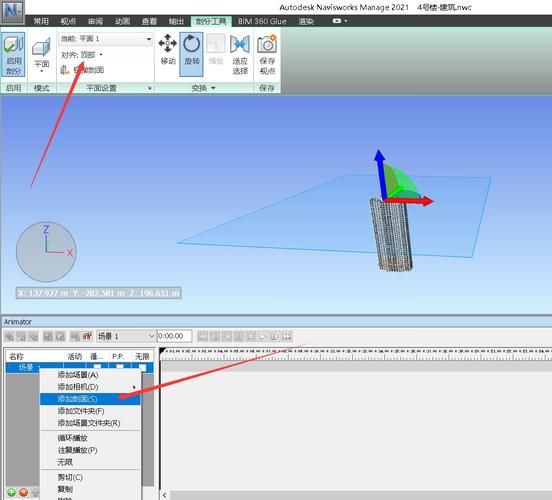Toggle the 循环 loop checkbox in the 场景 row
This screenshot has width=552, height=500.
coord(97,367)
